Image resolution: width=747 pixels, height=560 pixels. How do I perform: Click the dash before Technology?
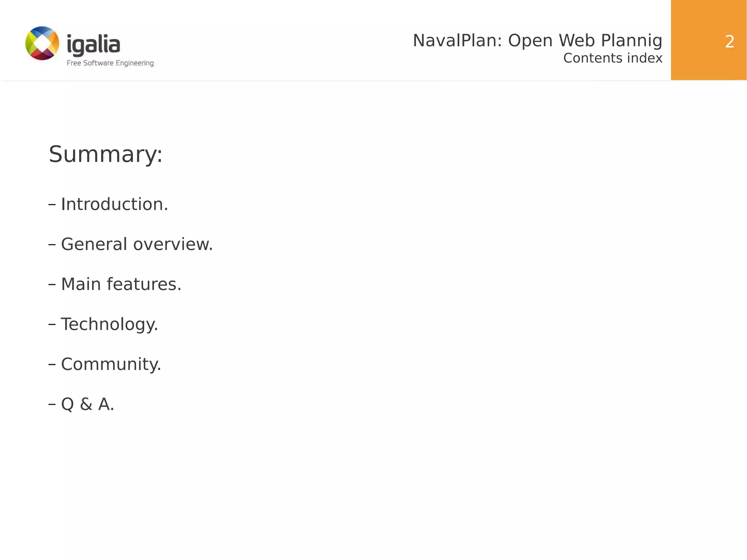point(52,325)
